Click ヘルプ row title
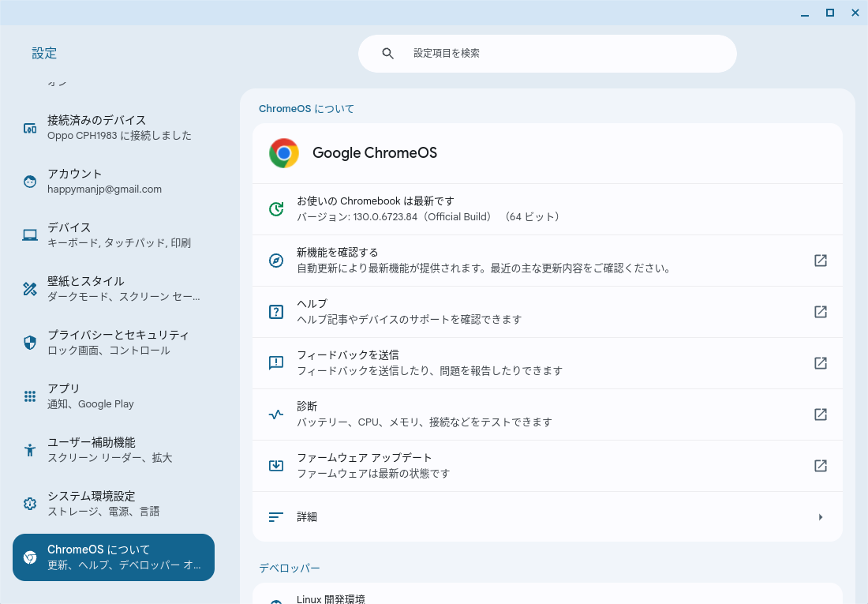 (312, 304)
